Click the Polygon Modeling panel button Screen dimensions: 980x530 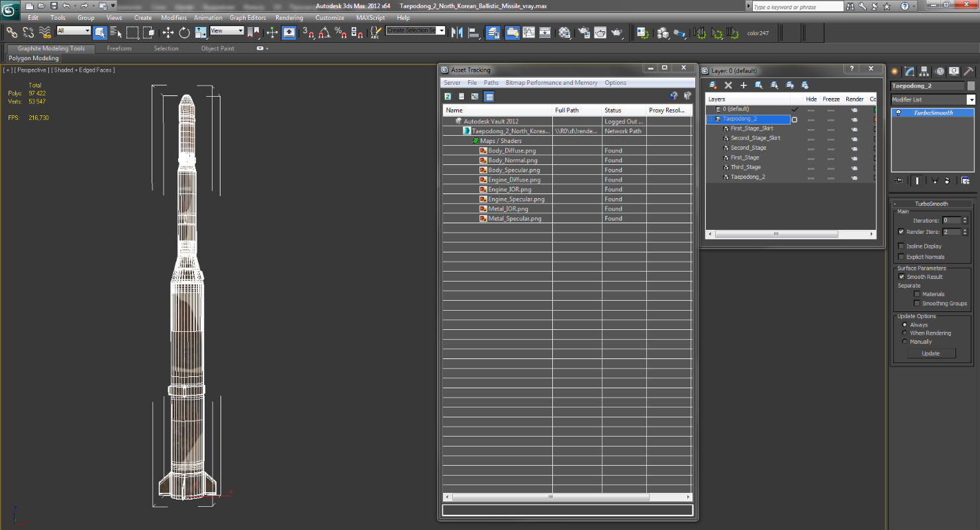pyautogui.click(x=34, y=58)
